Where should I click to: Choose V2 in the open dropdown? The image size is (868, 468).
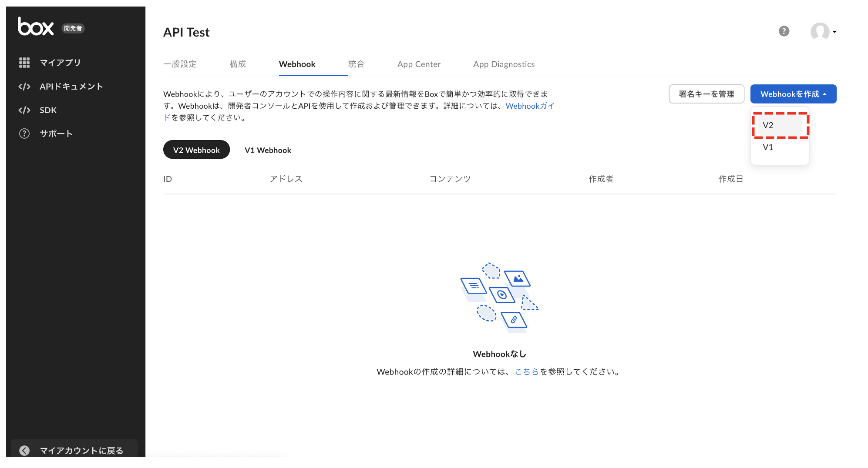(x=768, y=126)
